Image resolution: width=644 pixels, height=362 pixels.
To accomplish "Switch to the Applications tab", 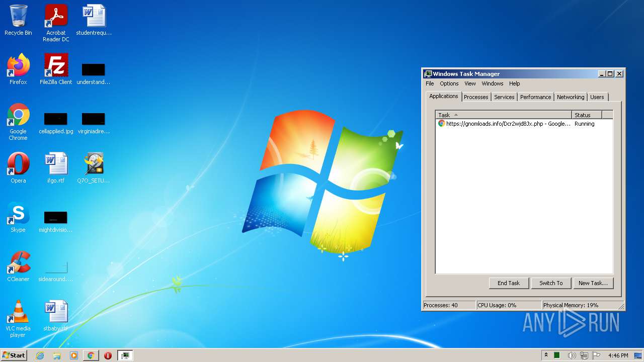I will (444, 96).
